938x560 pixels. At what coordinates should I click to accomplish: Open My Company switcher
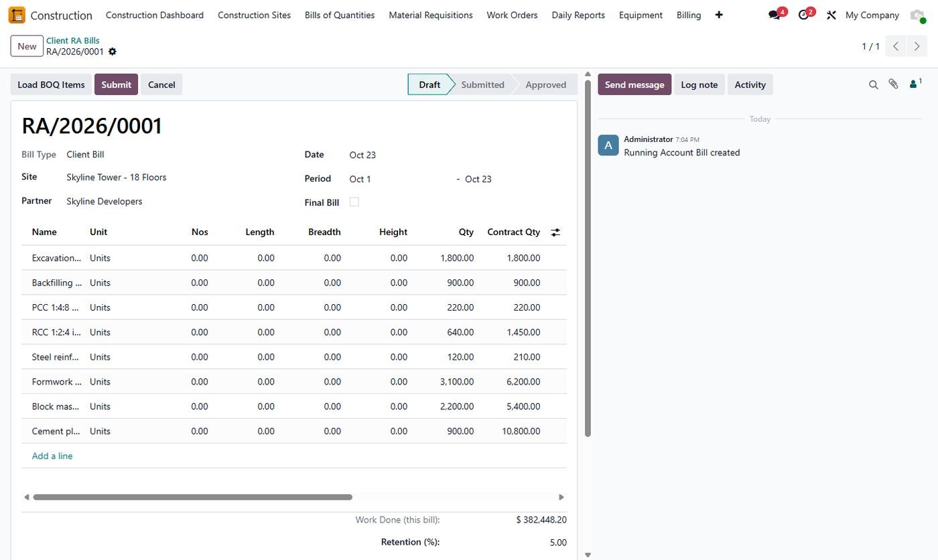872,15
